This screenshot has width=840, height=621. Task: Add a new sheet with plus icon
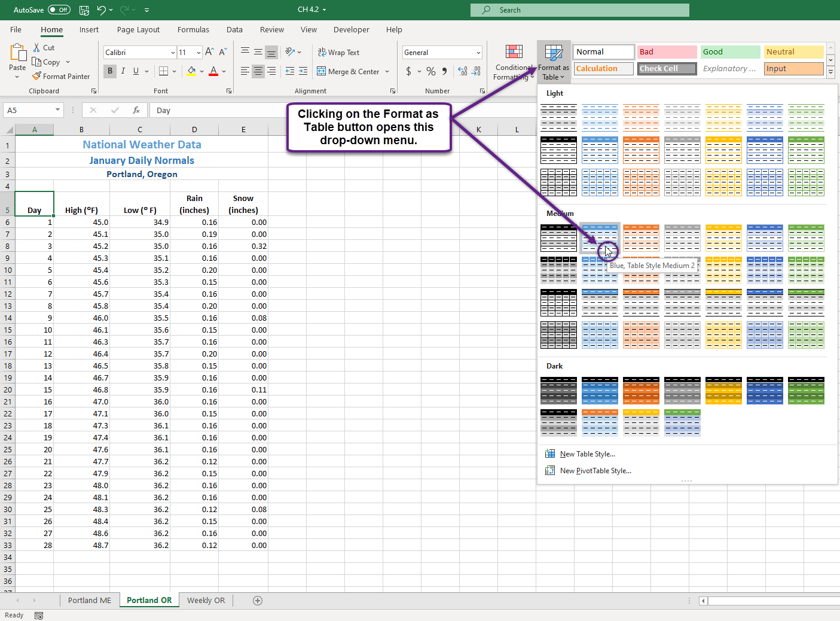coord(258,601)
